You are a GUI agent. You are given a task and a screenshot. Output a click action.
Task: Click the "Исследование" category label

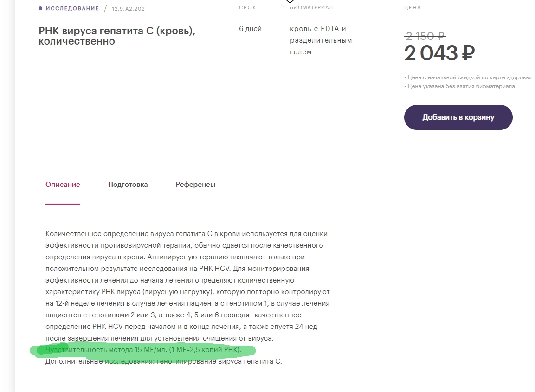point(72,8)
